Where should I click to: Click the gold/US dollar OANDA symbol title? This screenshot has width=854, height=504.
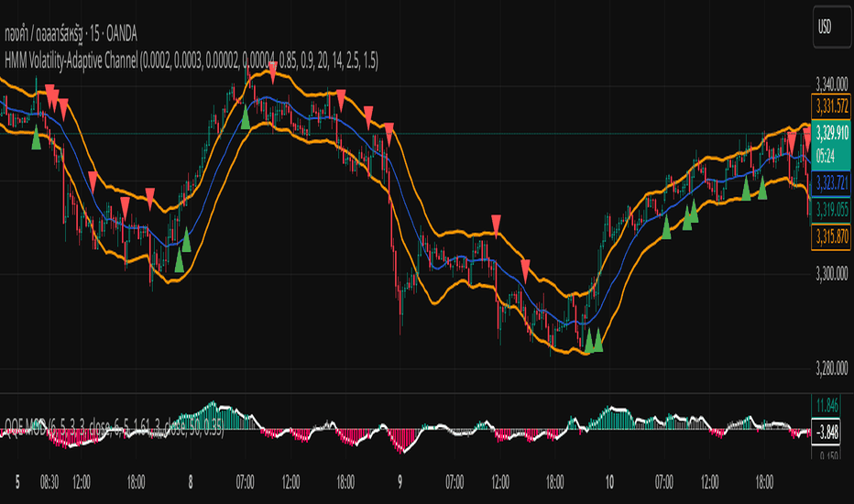[x=71, y=34]
